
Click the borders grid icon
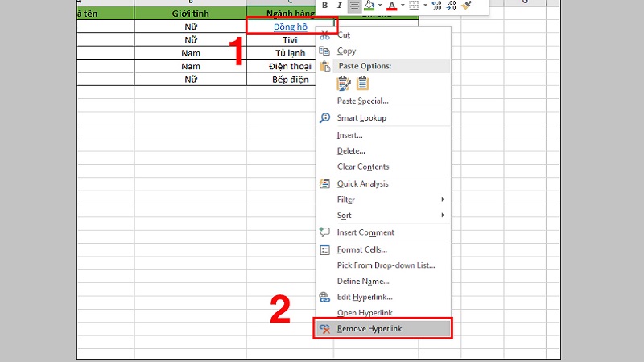pos(415,6)
